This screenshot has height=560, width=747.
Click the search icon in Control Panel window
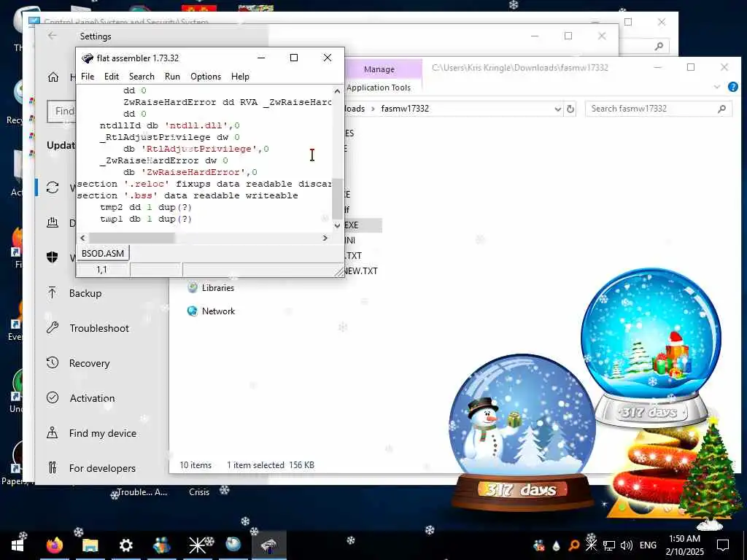click(659, 46)
